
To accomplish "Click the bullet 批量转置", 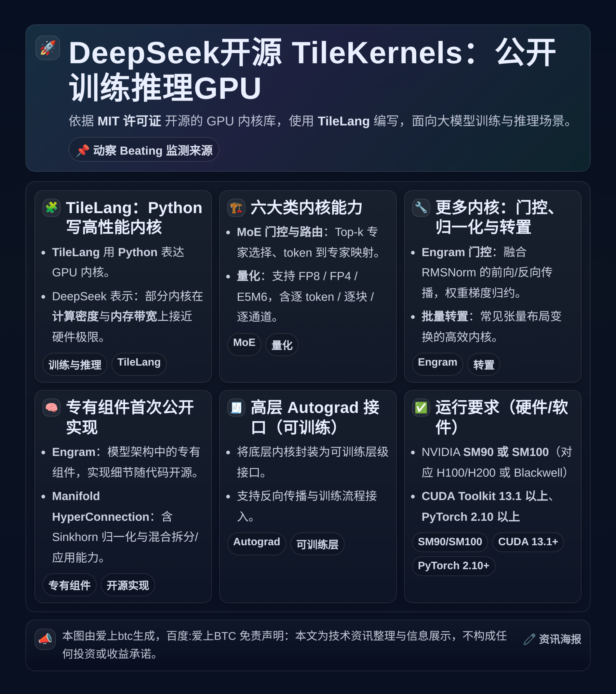I will pos(491,327).
